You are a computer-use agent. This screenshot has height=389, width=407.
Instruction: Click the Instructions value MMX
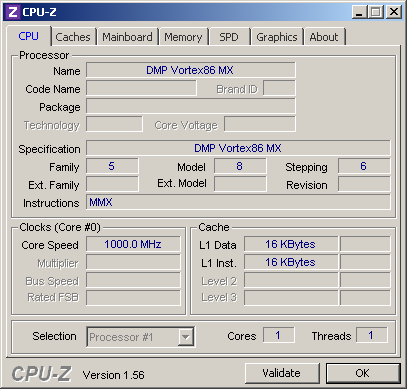tap(238, 202)
